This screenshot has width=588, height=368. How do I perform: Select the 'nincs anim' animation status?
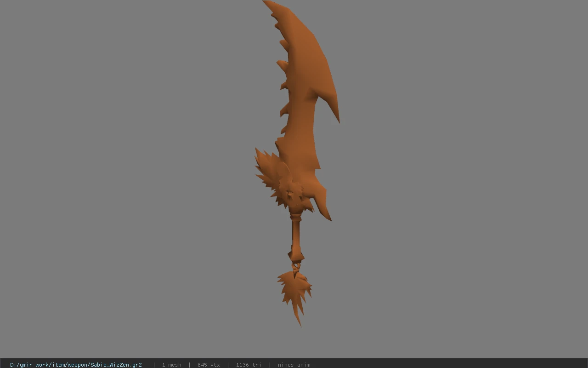294,365
